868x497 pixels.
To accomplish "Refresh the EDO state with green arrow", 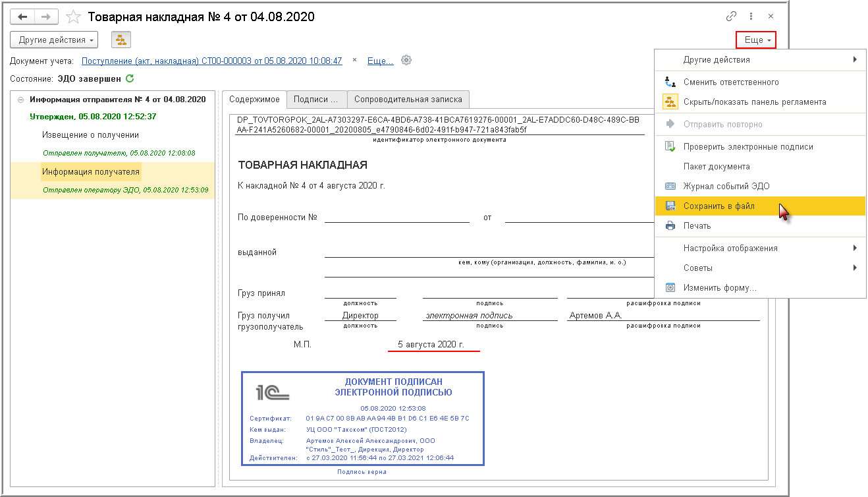I will [x=130, y=78].
